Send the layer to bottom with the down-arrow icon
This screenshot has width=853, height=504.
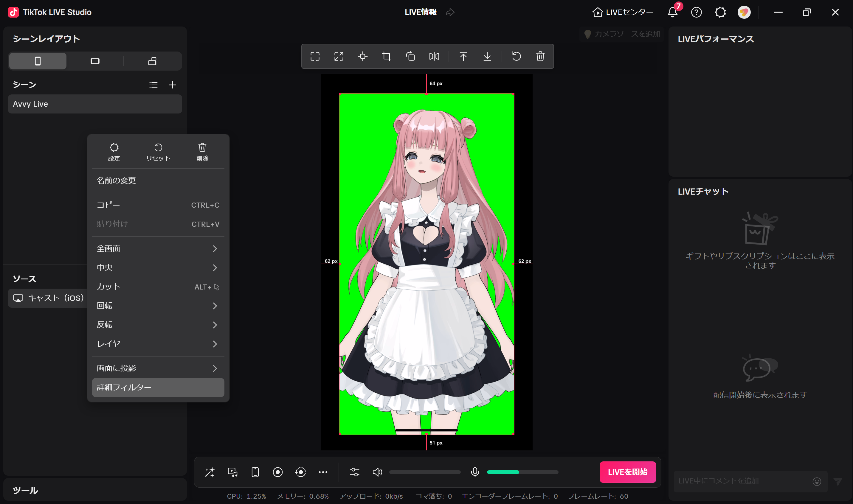click(487, 56)
